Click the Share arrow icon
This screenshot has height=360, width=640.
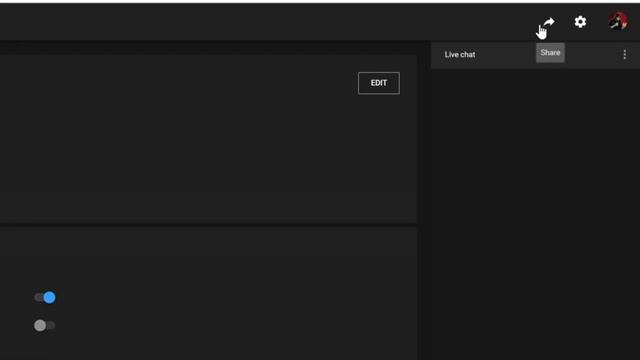pos(549,22)
